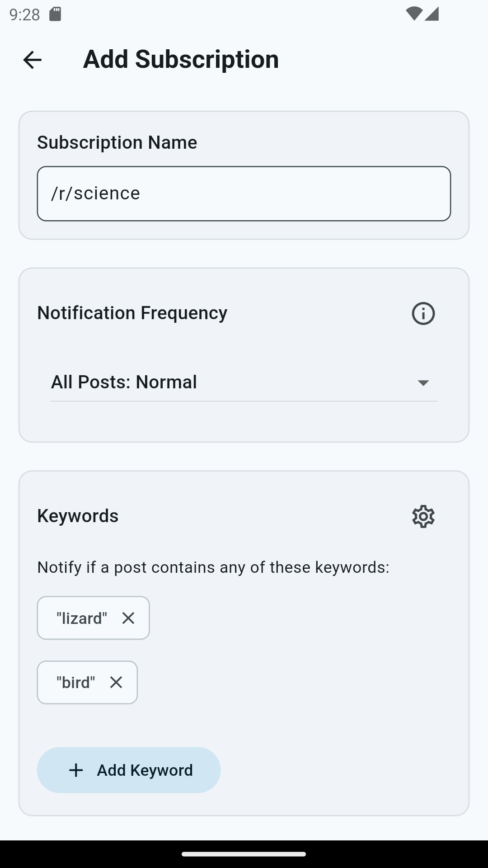Tap the SD card status bar icon
Viewport: 488px width, 868px height.
pos(55,14)
